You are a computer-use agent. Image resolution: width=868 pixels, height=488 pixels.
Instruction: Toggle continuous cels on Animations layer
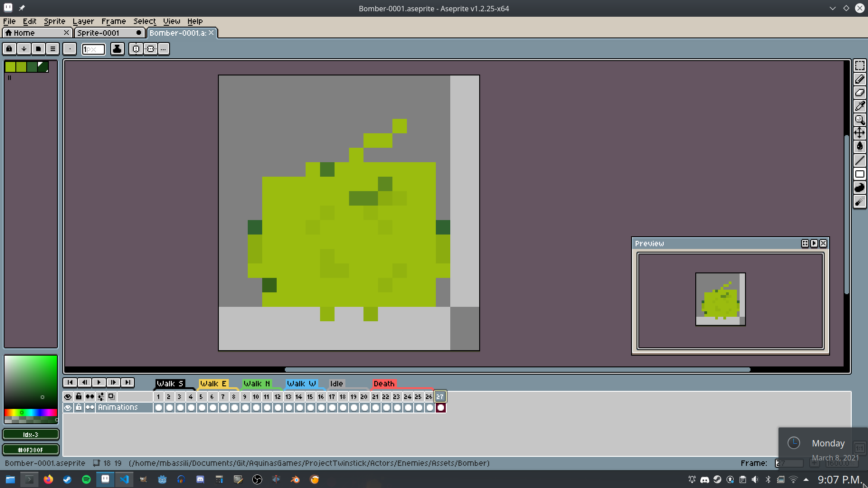click(90, 408)
